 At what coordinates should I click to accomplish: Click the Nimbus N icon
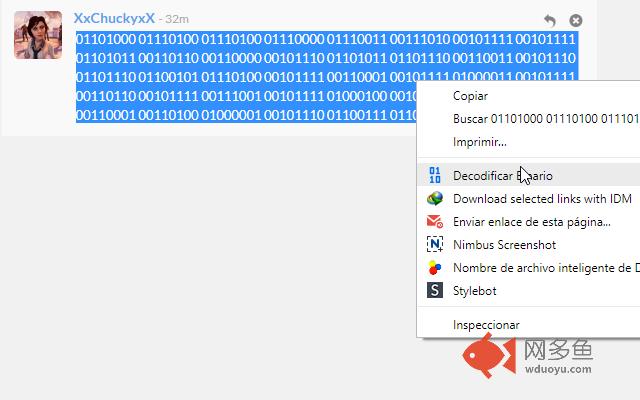pos(435,245)
